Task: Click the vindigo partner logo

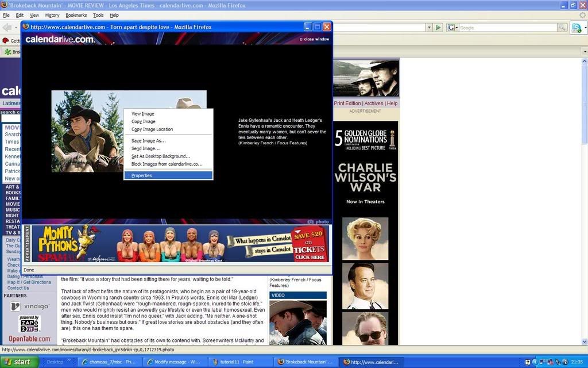Action: (x=29, y=306)
